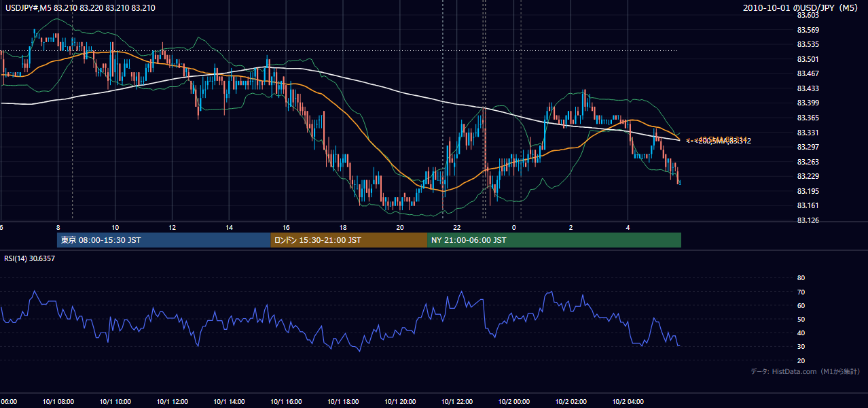Click price axis label 83.126

click(x=808, y=221)
